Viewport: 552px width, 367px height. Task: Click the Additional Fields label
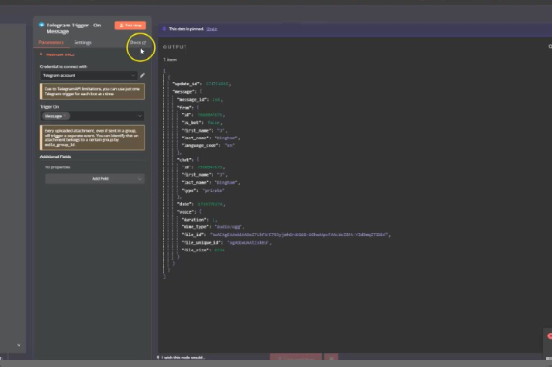pos(55,157)
